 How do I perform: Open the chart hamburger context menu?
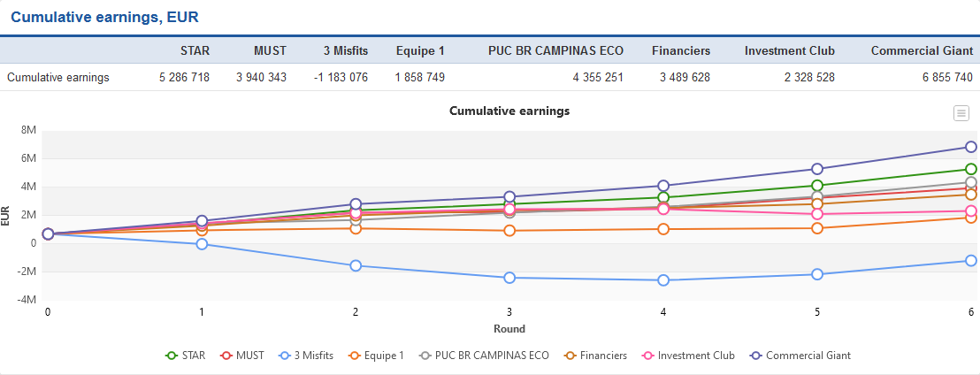point(961,112)
